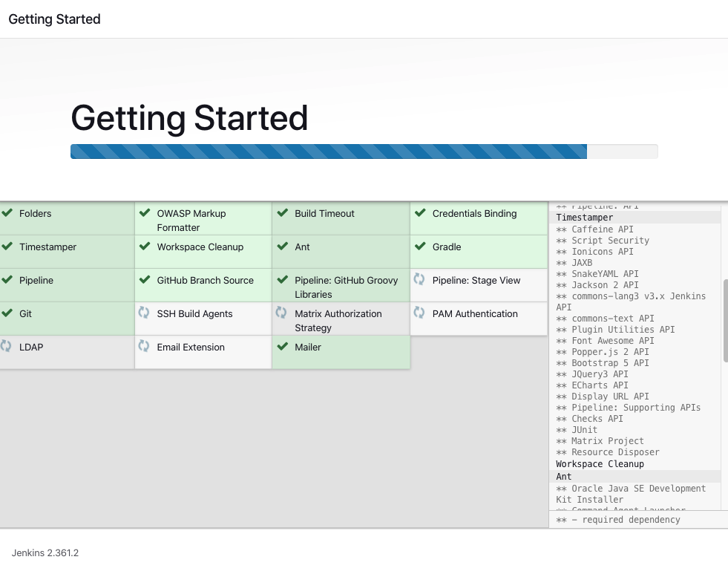
Task: Click the installation progress bar
Action: pyautogui.click(x=364, y=151)
